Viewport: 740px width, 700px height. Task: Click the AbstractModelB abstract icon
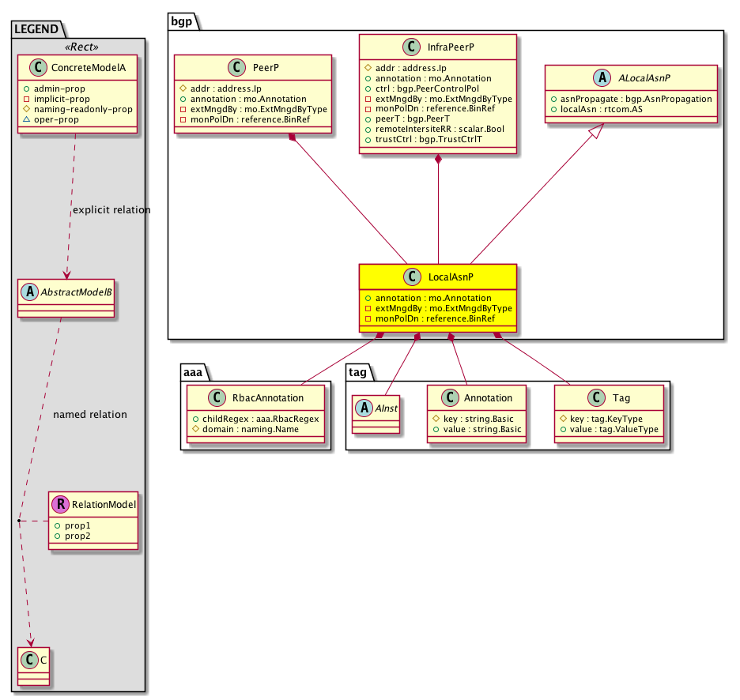pyautogui.click(x=29, y=289)
